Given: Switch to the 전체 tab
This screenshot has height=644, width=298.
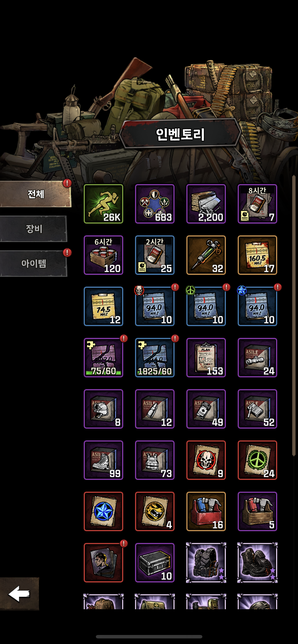Looking at the screenshot, I should click(x=36, y=194).
